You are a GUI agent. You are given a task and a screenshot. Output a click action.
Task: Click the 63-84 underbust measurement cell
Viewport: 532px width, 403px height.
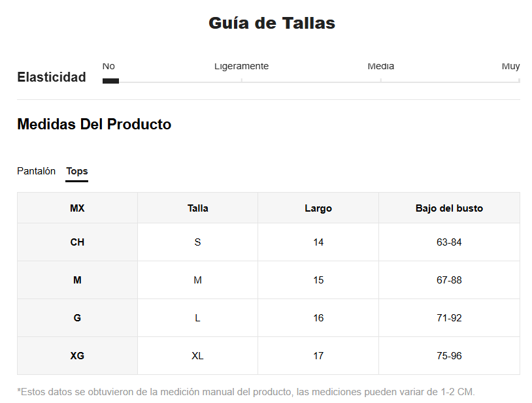coord(449,242)
